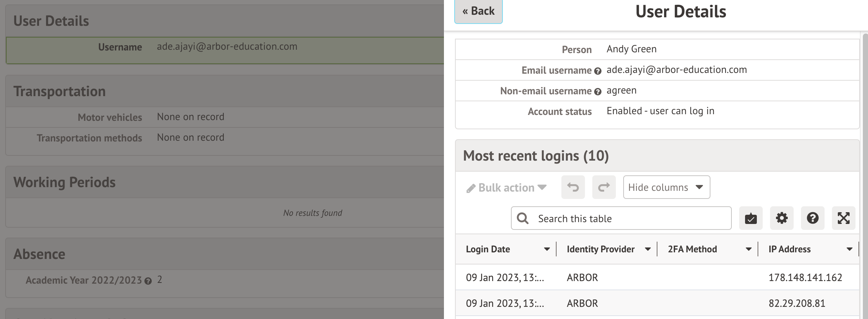Open Identity Provider column dropdown arrow
This screenshot has width=868, height=319.
point(648,249)
